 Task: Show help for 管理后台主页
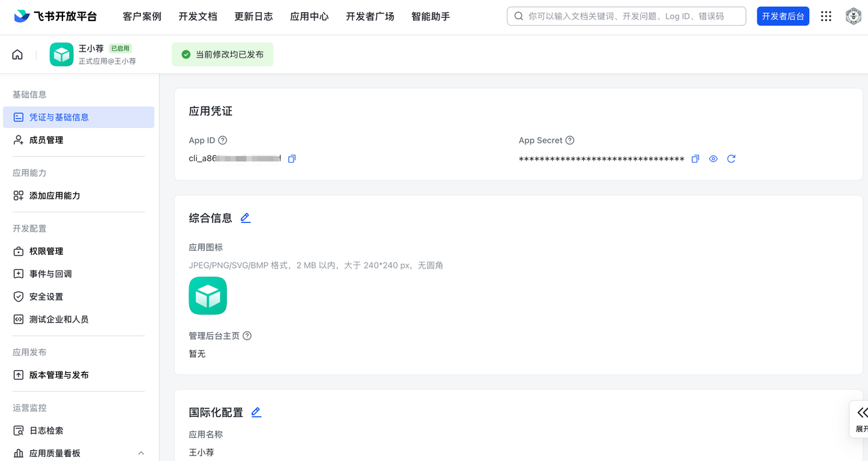247,336
